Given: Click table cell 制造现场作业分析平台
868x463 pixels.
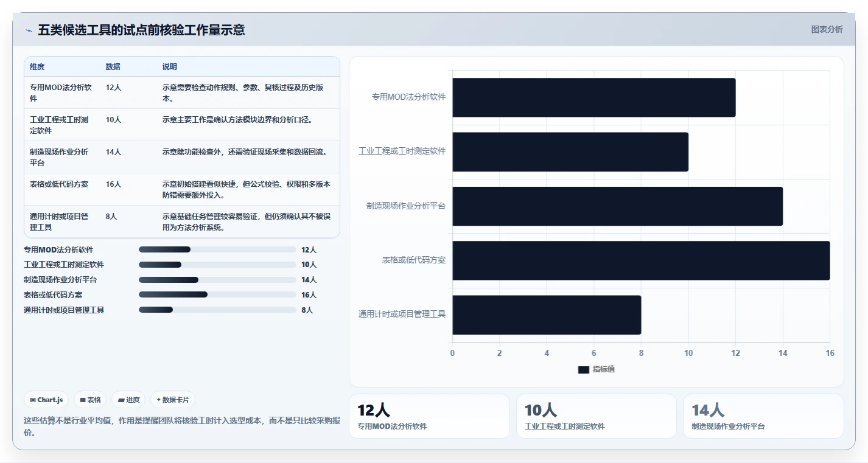Looking at the screenshot, I should click(61, 157).
